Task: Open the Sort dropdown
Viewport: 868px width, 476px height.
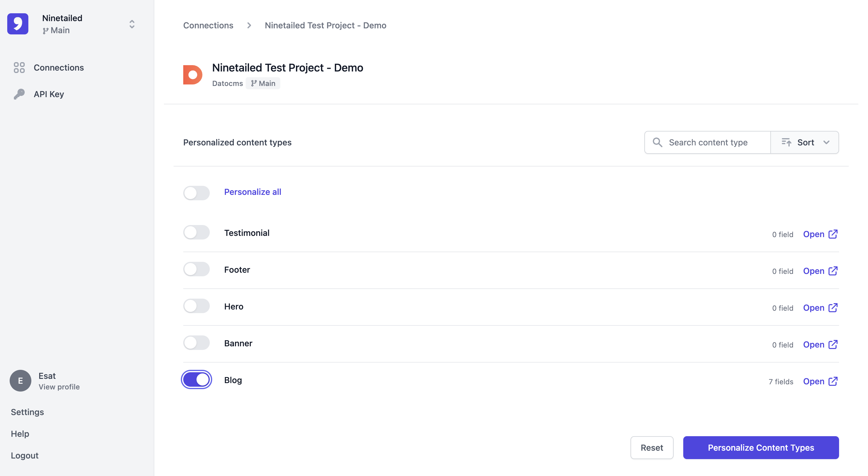Action: (x=805, y=142)
